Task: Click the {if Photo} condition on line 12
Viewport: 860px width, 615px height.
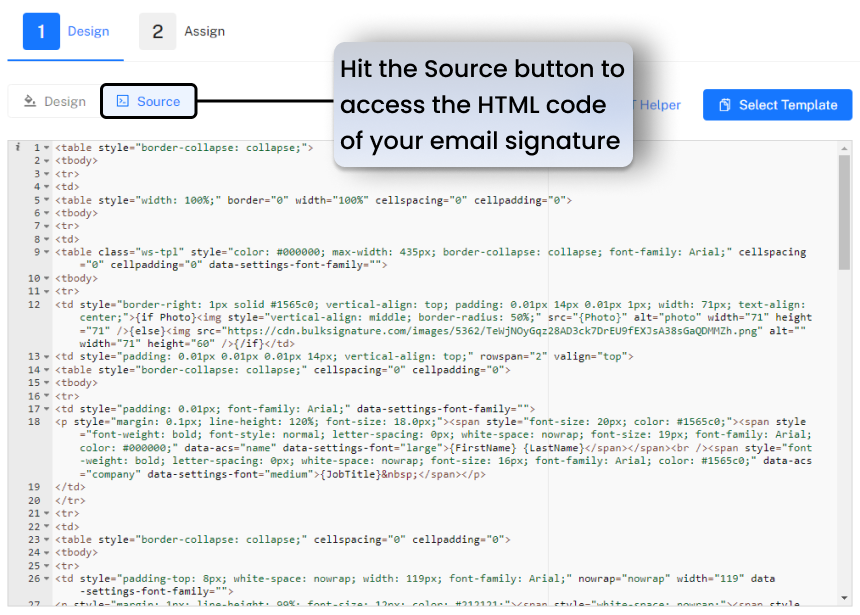Action: tap(166, 318)
